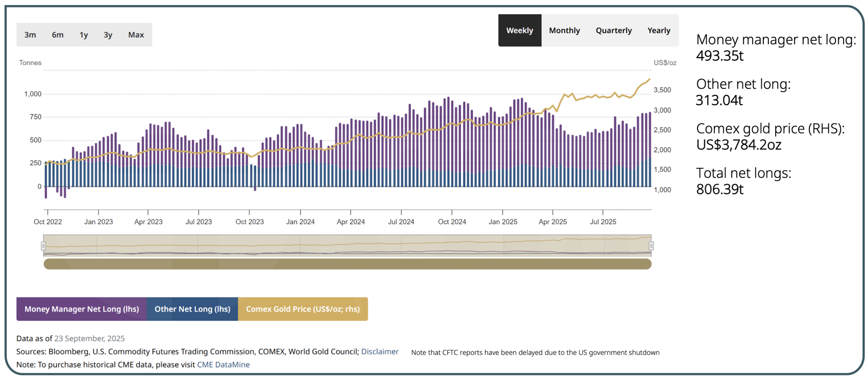
Task: Click the Oct 2024 axis tick label
Action: (x=452, y=222)
